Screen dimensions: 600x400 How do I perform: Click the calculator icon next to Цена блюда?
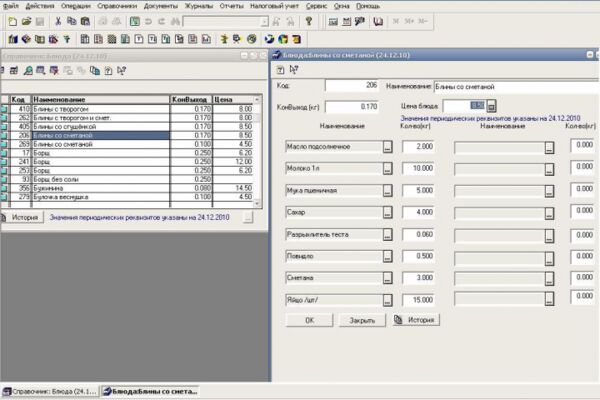point(492,106)
